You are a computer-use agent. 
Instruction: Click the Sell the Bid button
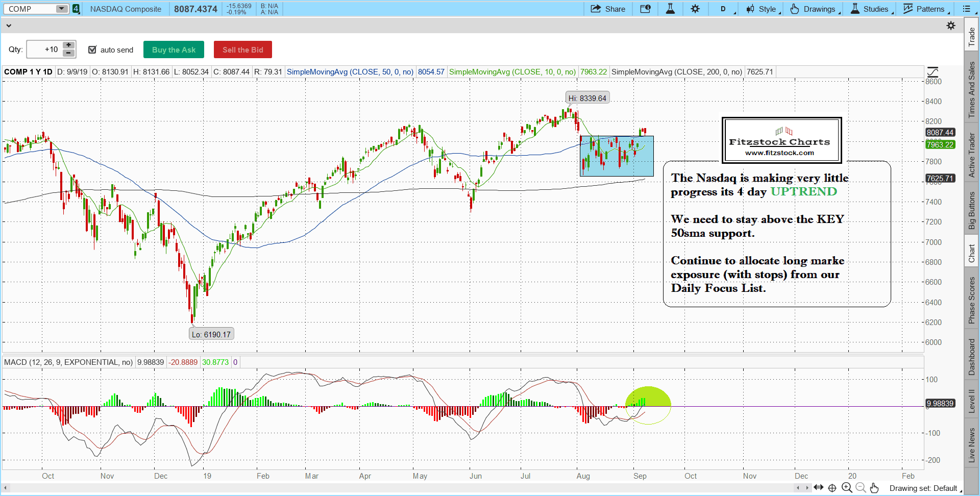click(x=242, y=49)
